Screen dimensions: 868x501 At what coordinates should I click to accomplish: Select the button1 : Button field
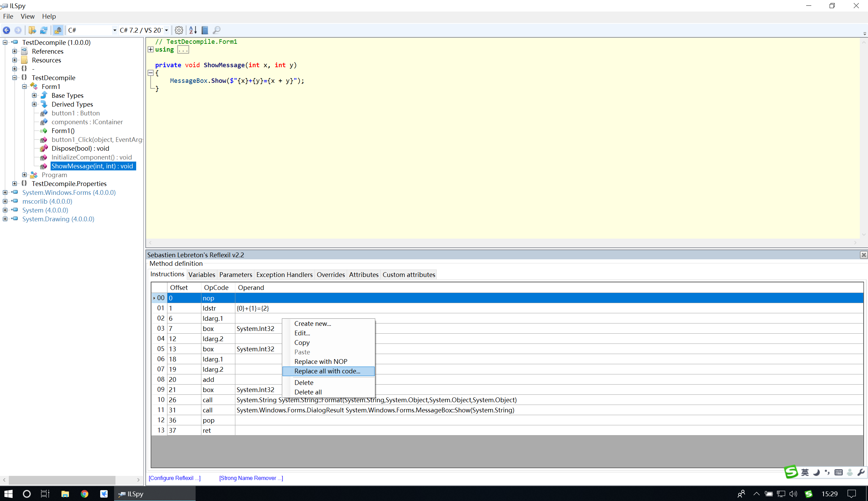pos(75,113)
